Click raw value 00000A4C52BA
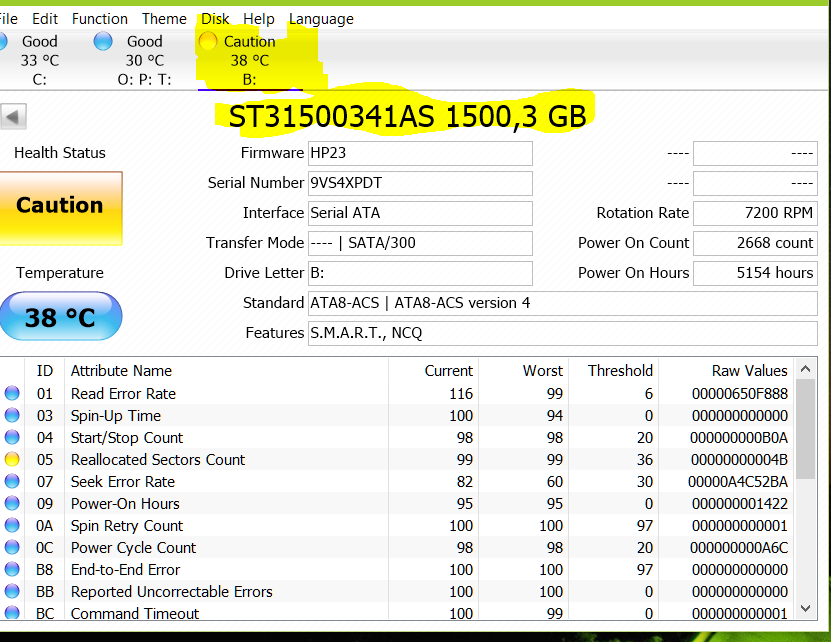Viewport: 831px width, 642px height. [x=738, y=482]
